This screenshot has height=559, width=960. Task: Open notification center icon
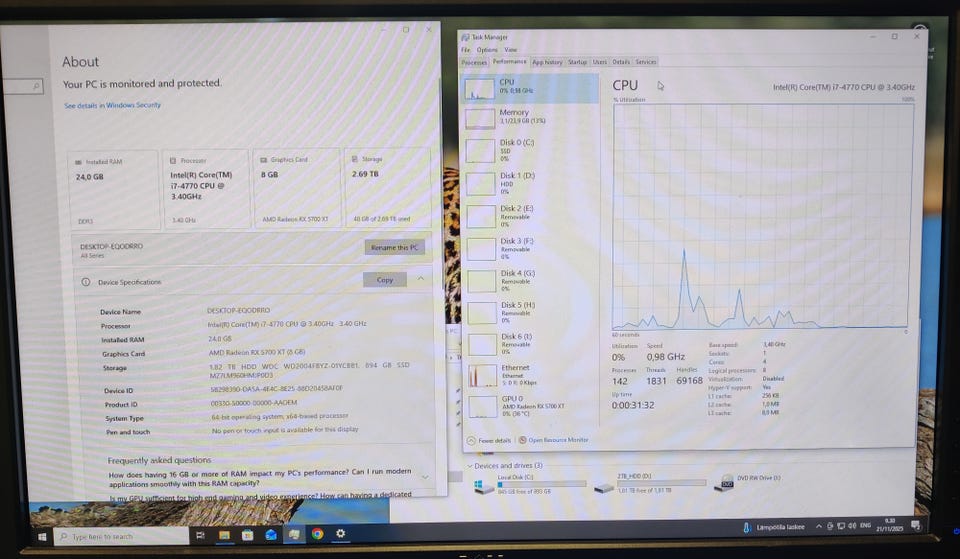916,525
